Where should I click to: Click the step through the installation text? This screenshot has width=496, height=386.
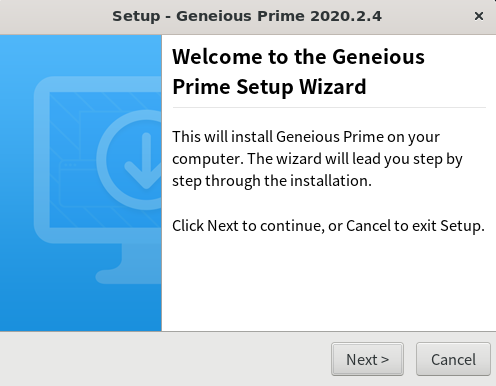(272, 181)
